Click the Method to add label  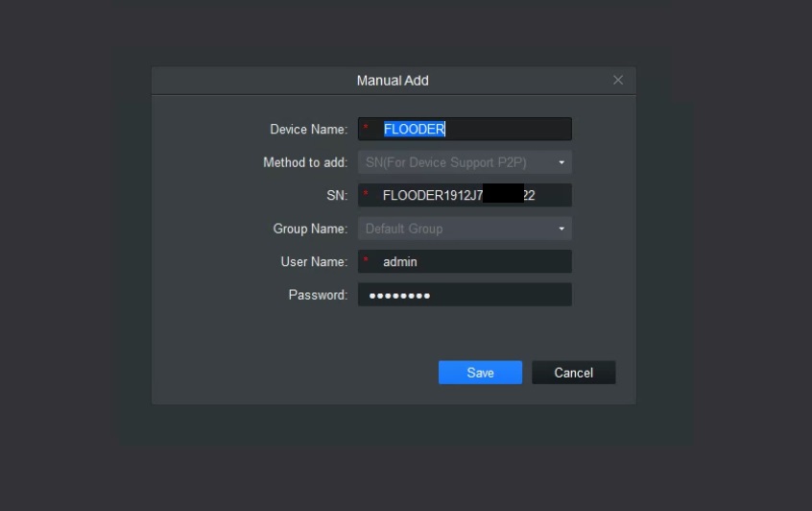pyautogui.click(x=305, y=162)
